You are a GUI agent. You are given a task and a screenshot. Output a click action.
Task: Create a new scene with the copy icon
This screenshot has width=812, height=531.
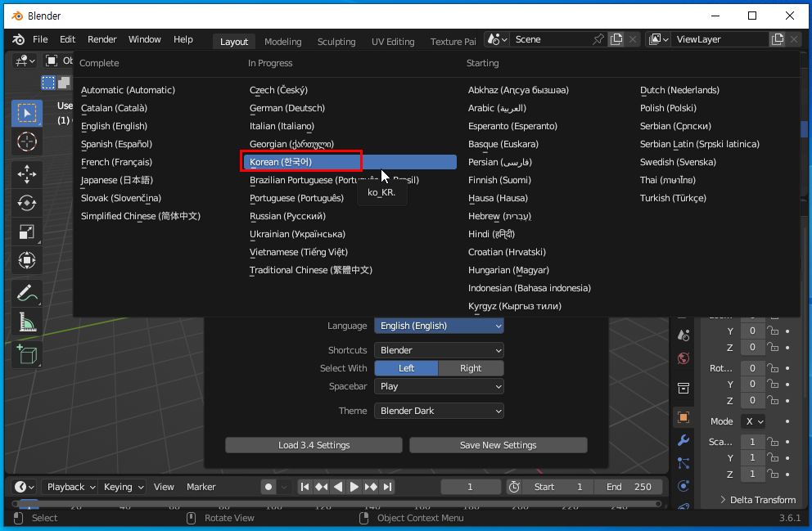616,39
